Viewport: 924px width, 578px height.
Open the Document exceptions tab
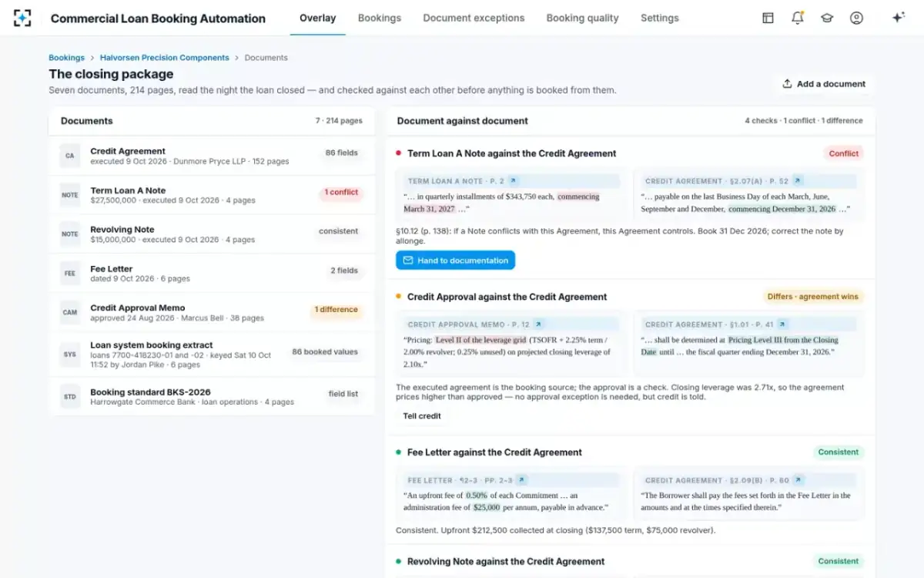474,18
